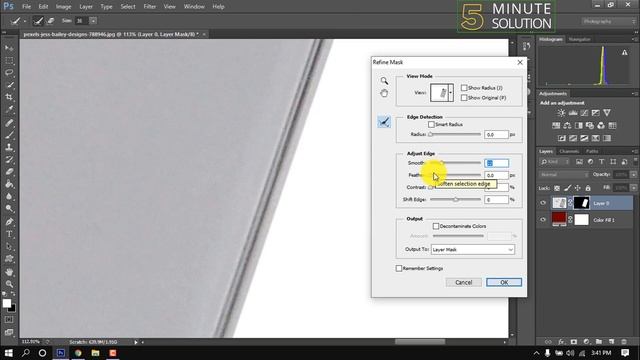
Task: Open the View mode dropdown in Refine Mask
Action: [451, 93]
